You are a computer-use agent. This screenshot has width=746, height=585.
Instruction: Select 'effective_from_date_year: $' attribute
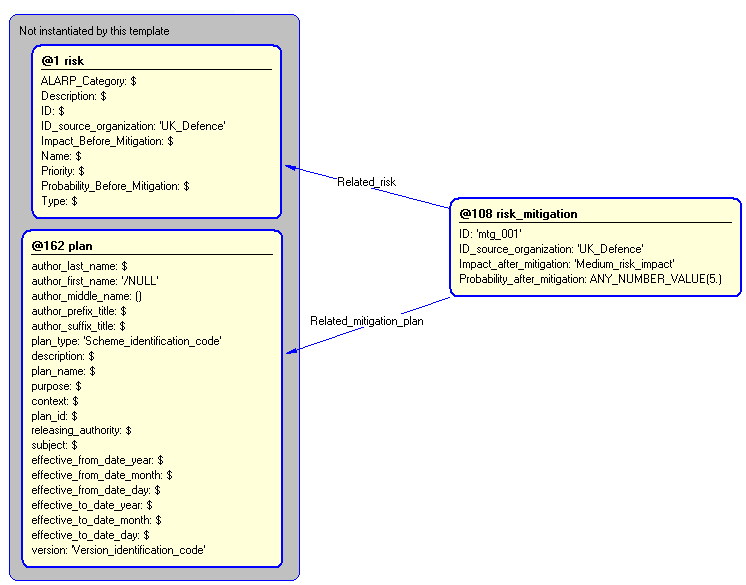[x=98, y=460]
